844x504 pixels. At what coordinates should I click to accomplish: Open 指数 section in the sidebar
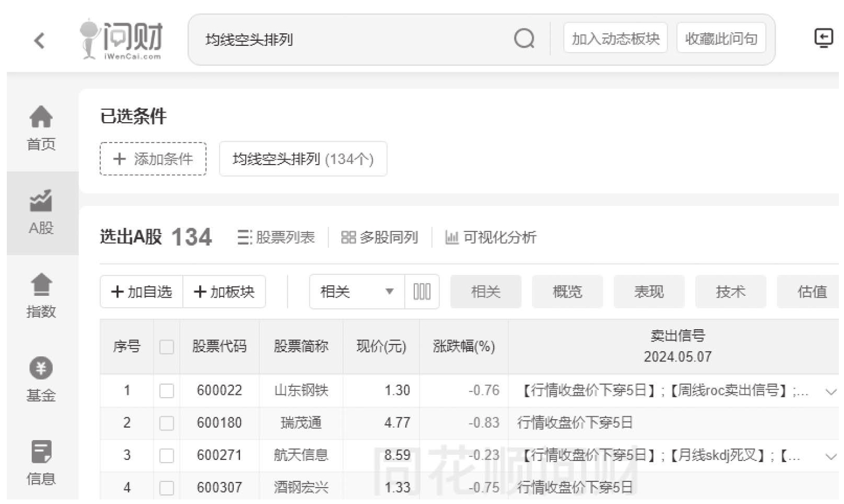click(41, 296)
